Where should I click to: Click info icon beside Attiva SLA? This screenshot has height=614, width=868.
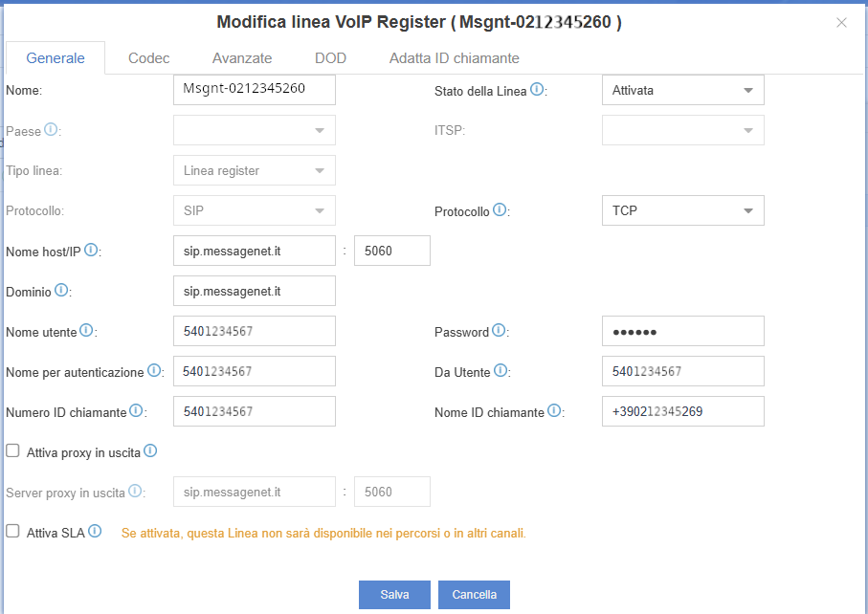(95, 532)
